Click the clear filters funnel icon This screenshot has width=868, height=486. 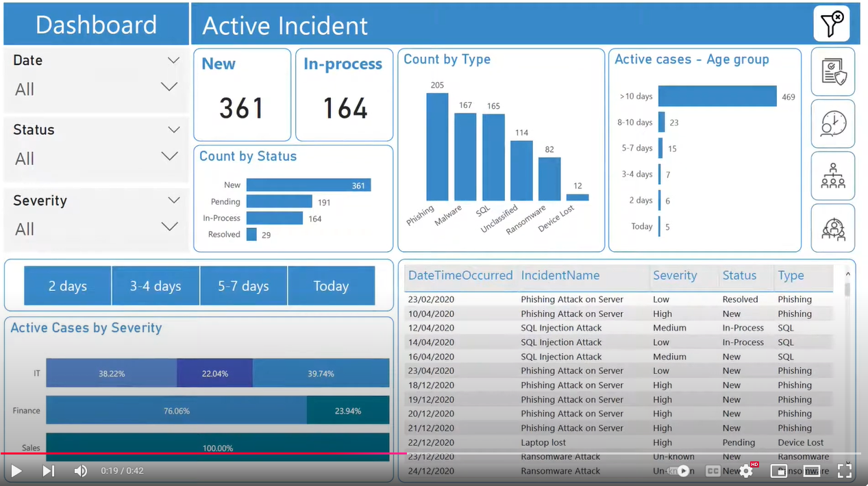(831, 25)
